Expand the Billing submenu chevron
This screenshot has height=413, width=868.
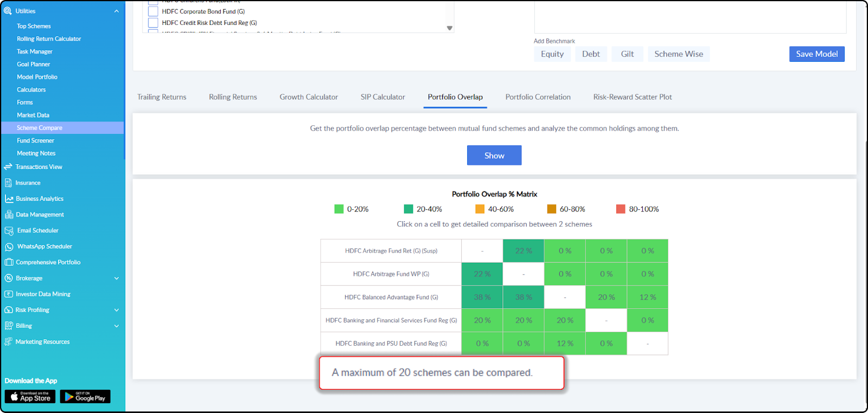(x=117, y=326)
